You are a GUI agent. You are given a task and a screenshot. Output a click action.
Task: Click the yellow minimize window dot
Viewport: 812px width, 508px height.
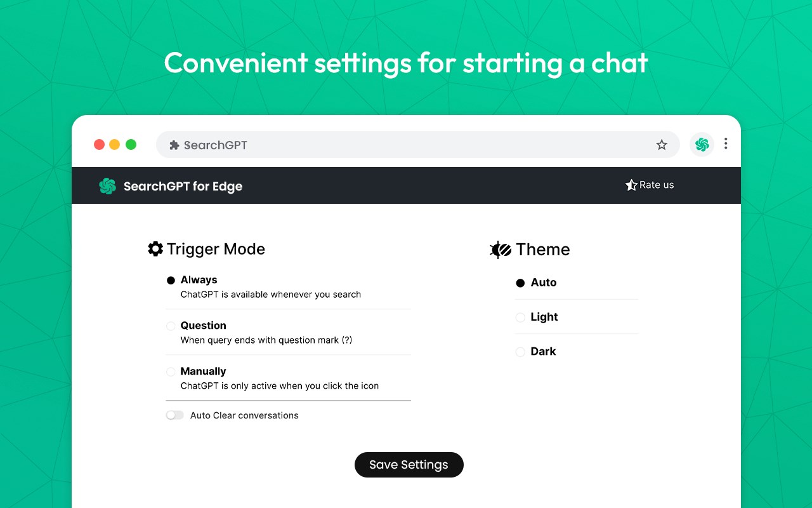tap(115, 144)
